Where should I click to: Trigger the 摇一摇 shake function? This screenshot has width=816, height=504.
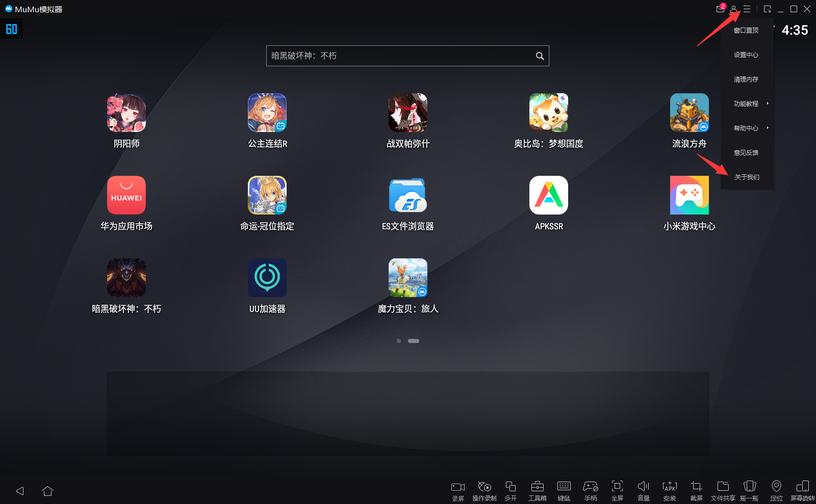(750, 491)
